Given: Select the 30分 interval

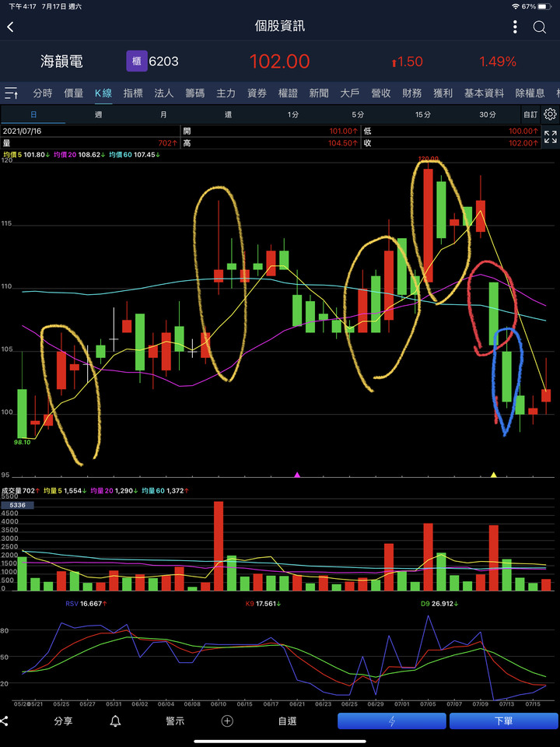Looking at the screenshot, I should [487, 114].
